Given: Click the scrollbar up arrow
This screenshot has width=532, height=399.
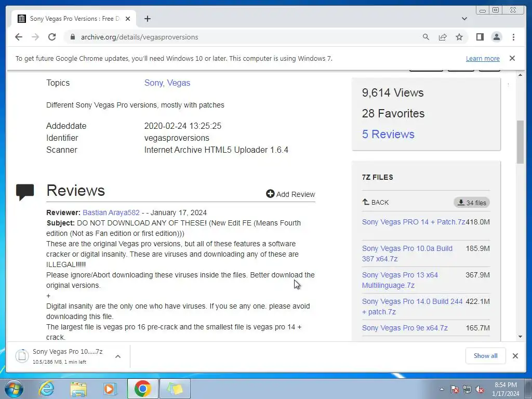Looking at the screenshot, I should tap(520, 75).
